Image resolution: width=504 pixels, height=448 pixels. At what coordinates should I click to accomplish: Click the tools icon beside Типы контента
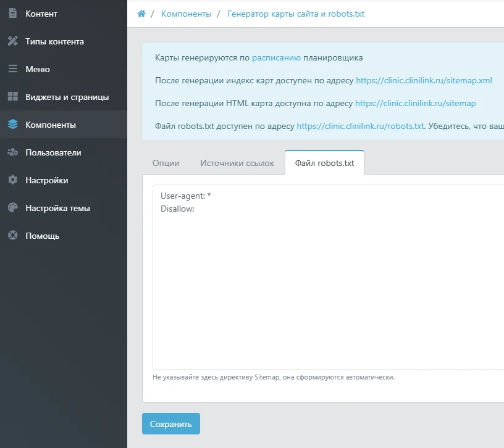(12, 41)
